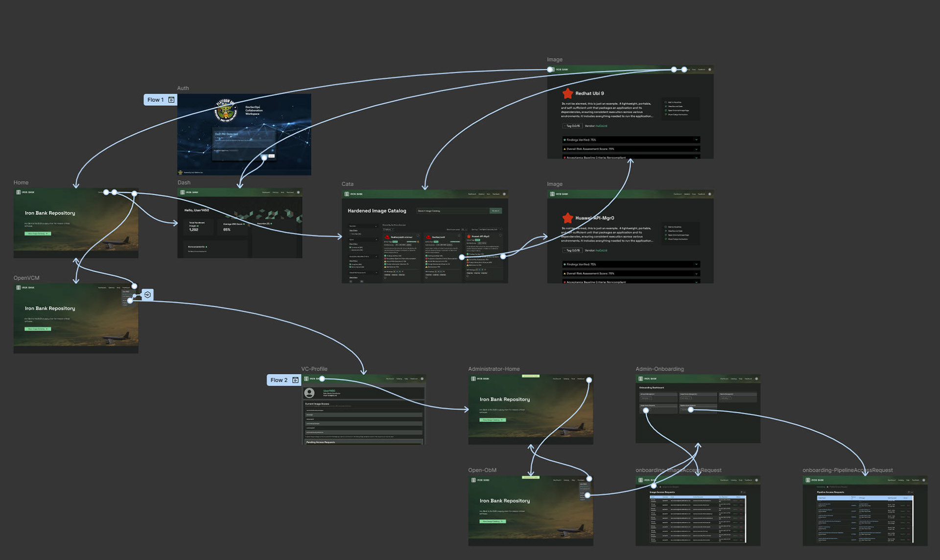Image resolution: width=940 pixels, height=560 pixels.
Task: Toggle View Source Code in Huawei API-Mgr0 frame
Action: pos(674,231)
